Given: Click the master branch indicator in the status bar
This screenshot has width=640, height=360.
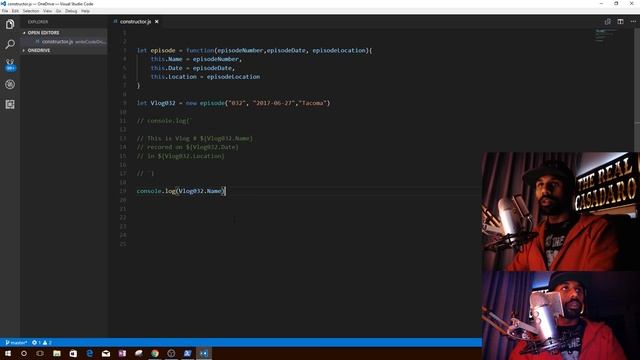Looking at the screenshot, I should 16,342.
